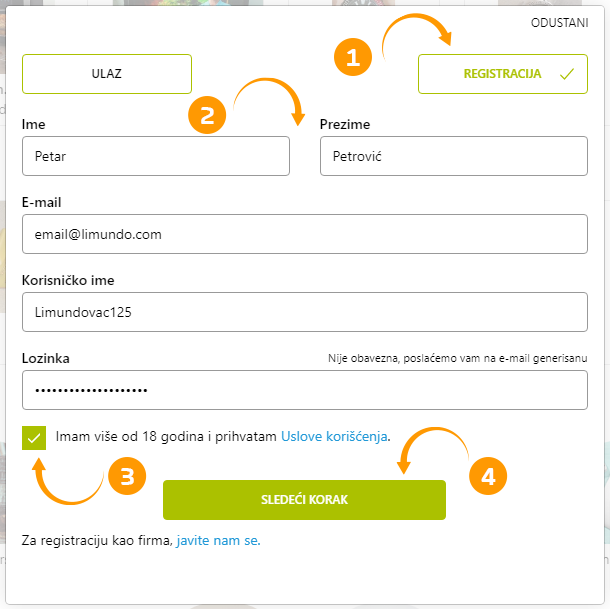Click the orange step 4 badge
The height and width of the screenshot is (609, 610).
pos(488,476)
